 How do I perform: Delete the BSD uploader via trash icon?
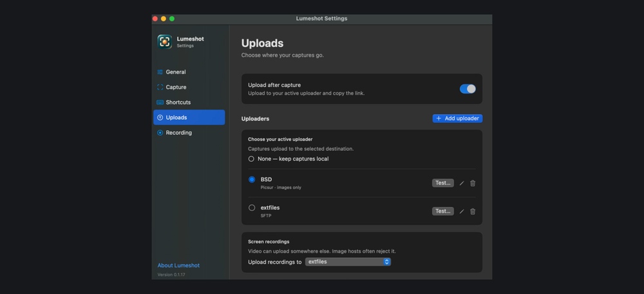[x=473, y=183]
